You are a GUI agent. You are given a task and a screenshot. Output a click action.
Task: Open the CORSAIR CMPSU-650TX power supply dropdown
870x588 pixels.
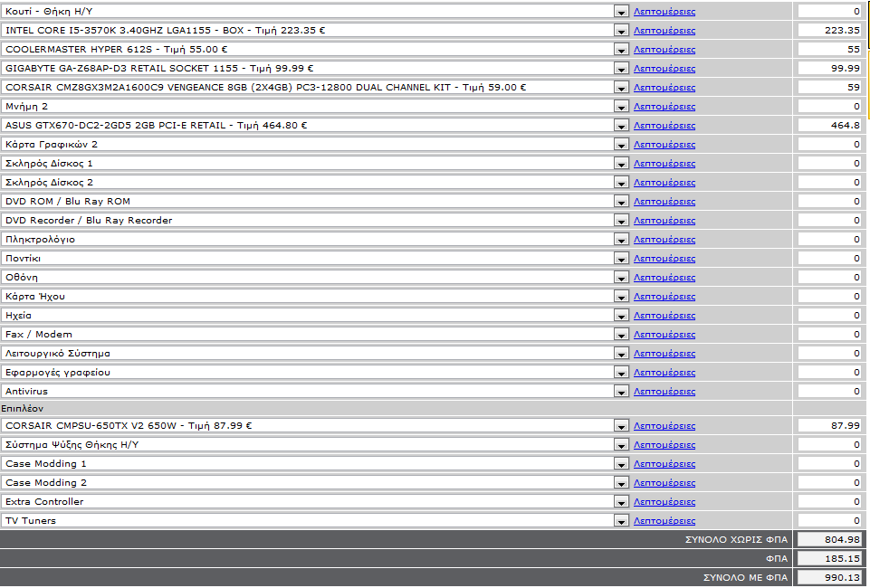315,425
